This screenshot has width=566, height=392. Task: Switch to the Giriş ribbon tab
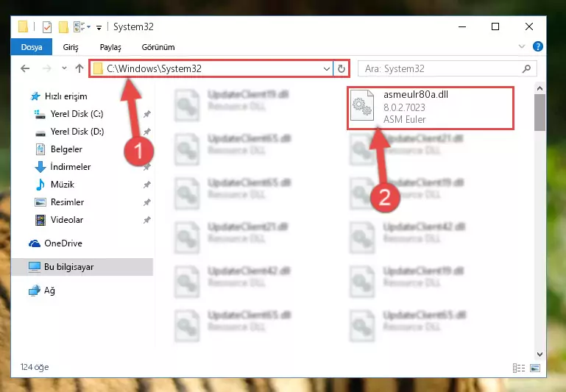point(71,47)
